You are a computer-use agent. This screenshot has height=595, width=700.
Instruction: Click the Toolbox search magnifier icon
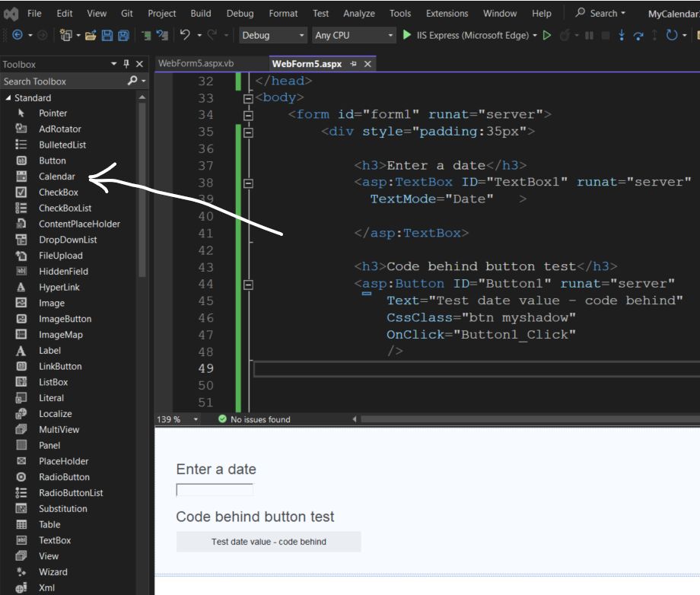(x=132, y=81)
